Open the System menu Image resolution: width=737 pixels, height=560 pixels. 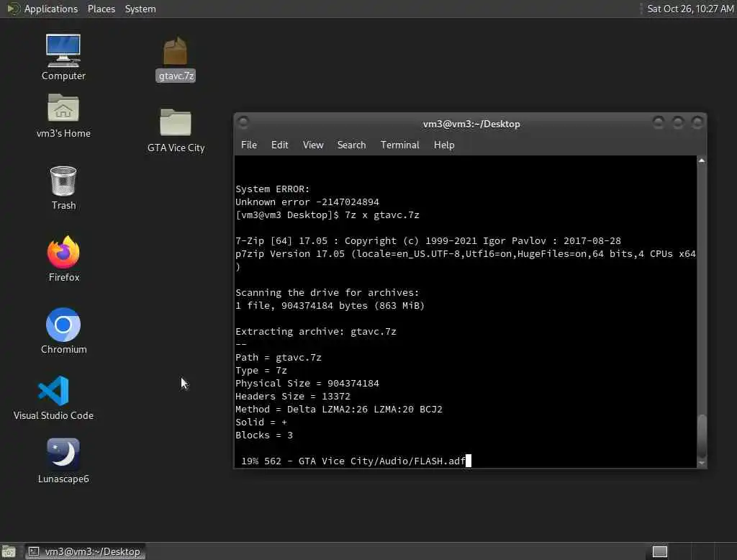[x=140, y=9]
